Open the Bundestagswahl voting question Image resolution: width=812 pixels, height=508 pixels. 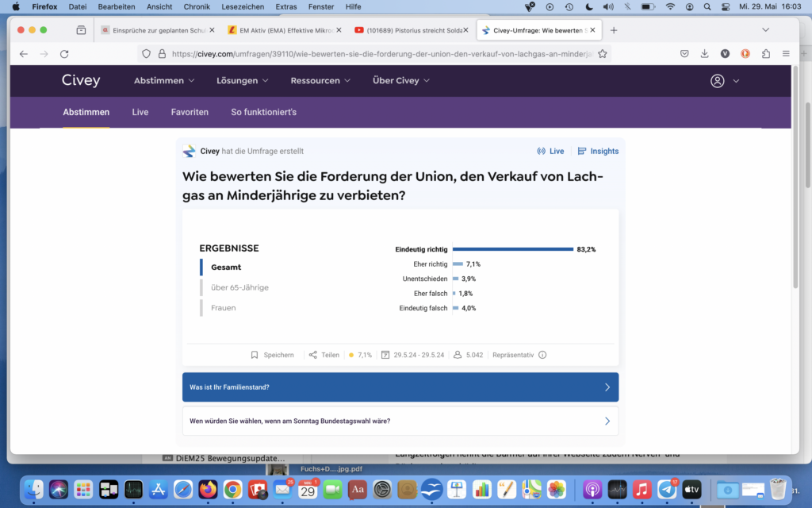point(400,421)
